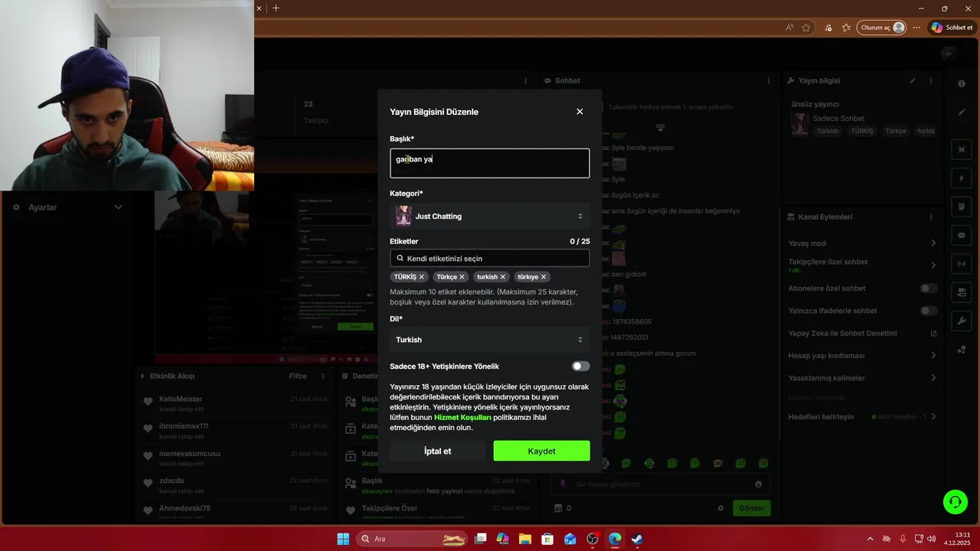Close the Yayın Bilgisini Düzenle dialog
The width and height of the screenshot is (980, 551).
pyautogui.click(x=580, y=112)
